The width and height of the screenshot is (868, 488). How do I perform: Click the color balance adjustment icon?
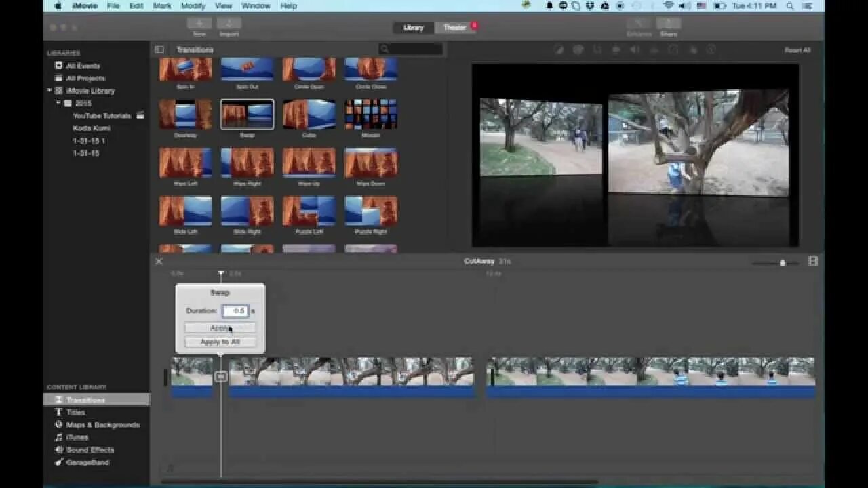click(559, 49)
